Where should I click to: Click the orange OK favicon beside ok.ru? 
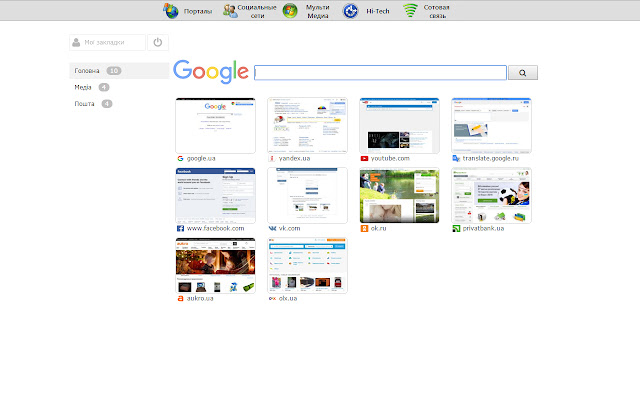364,229
